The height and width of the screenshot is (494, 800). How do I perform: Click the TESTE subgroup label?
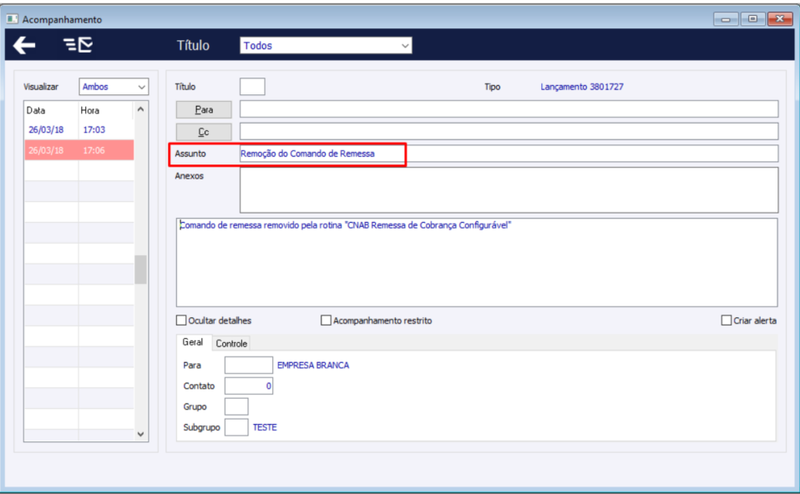265,427
